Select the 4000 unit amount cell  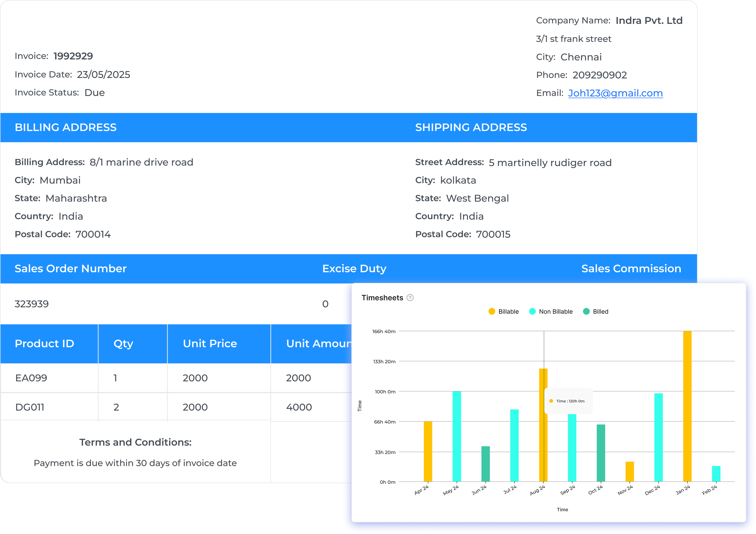coord(299,407)
